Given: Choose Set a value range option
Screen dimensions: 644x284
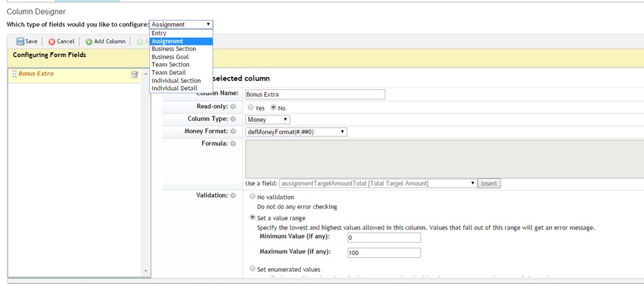Looking at the screenshot, I should pyautogui.click(x=253, y=217).
